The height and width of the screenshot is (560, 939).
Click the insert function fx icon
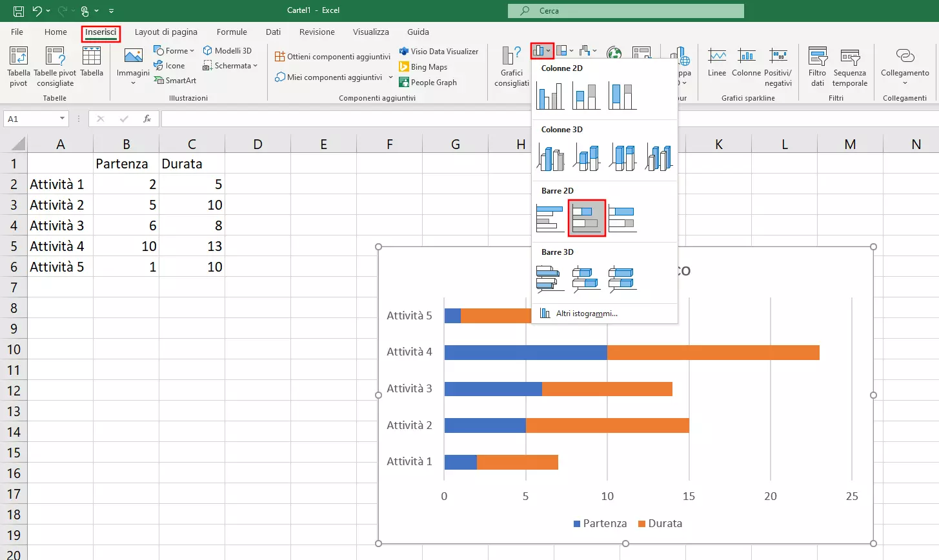[147, 119]
